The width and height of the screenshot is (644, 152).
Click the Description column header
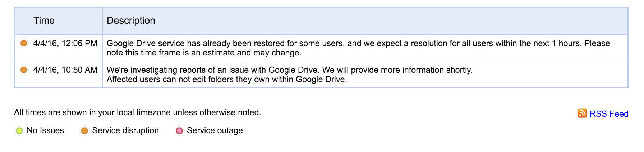131,21
